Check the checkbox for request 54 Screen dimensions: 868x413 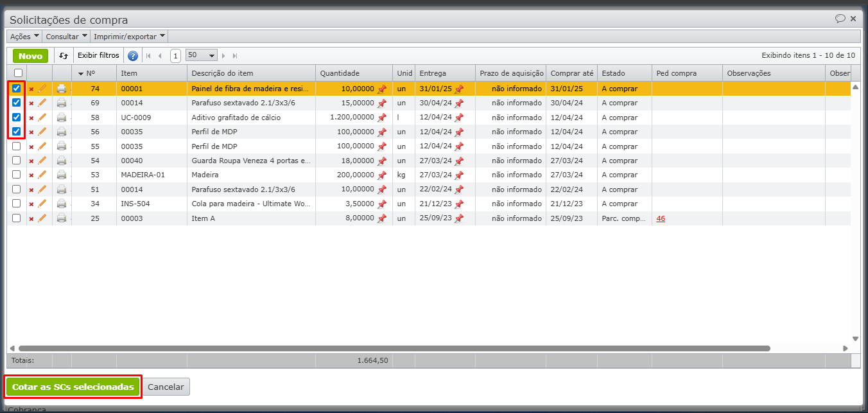coord(17,161)
